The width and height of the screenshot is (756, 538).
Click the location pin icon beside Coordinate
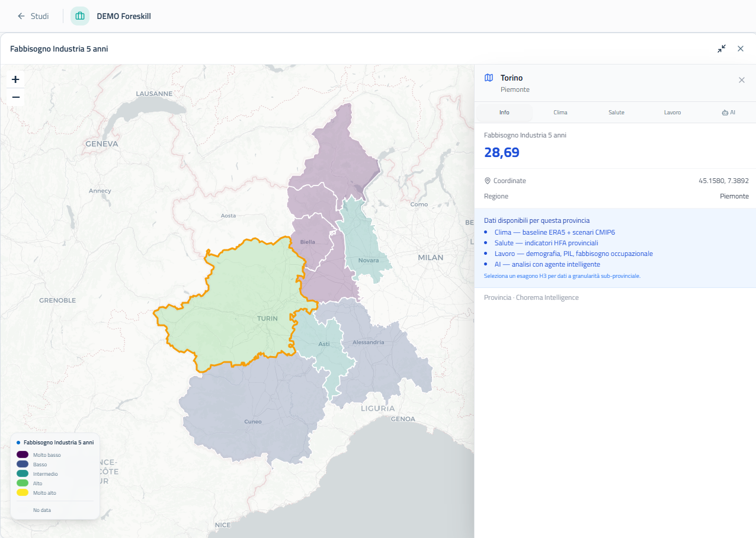coord(488,181)
